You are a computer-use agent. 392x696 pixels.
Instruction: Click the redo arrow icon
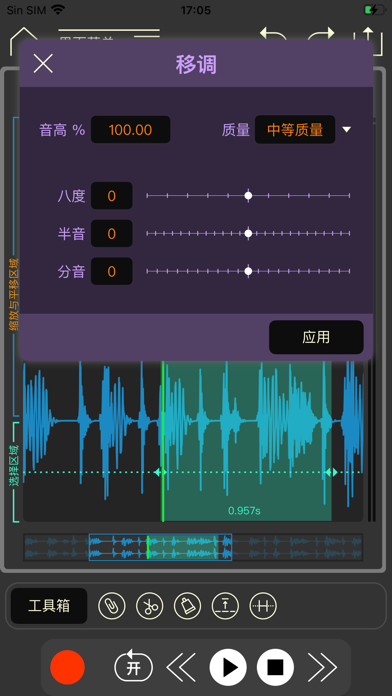coord(321,35)
